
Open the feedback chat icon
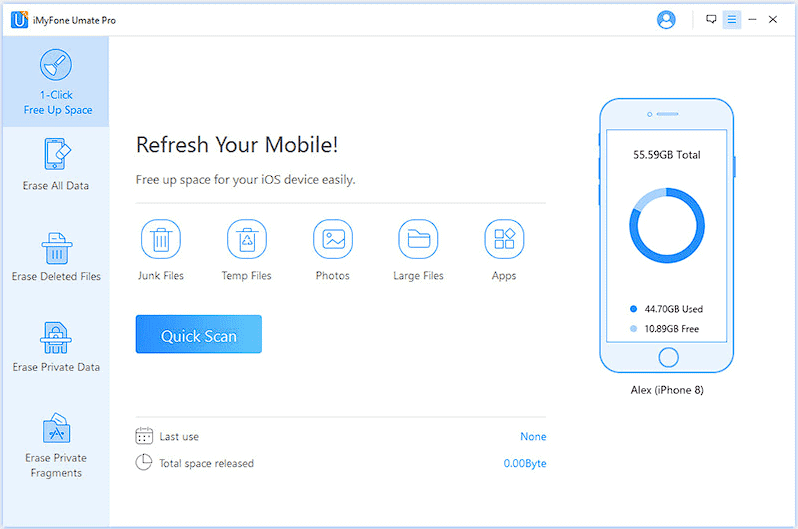tap(711, 19)
